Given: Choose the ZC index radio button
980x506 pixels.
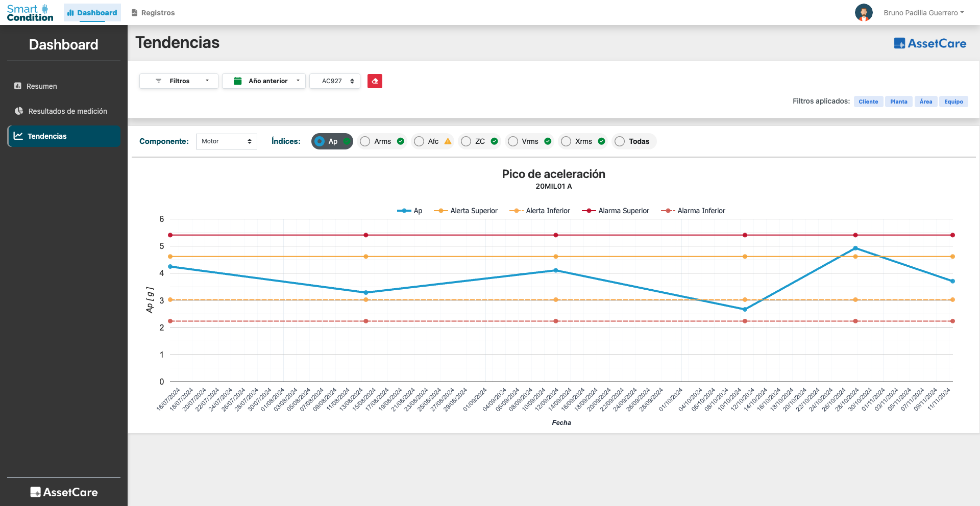Looking at the screenshot, I should pyautogui.click(x=466, y=141).
